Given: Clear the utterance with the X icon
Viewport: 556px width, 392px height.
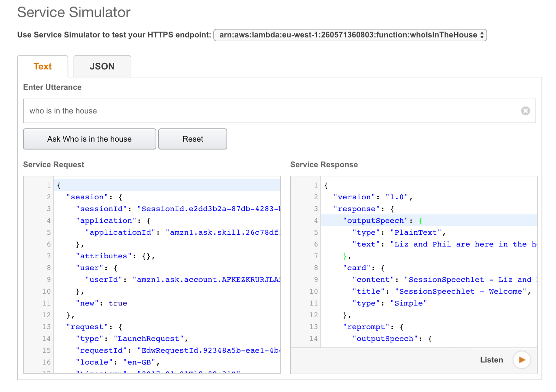Looking at the screenshot, I should [x=525, y=111].
